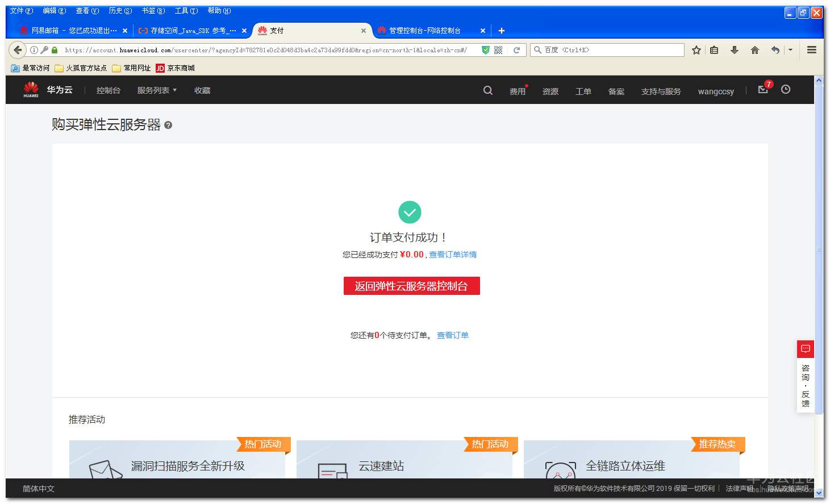Click the undo arrow toolbar icon
Image resolution: width=830 pixels, height=504 pixels.
[x=775, y=50]
